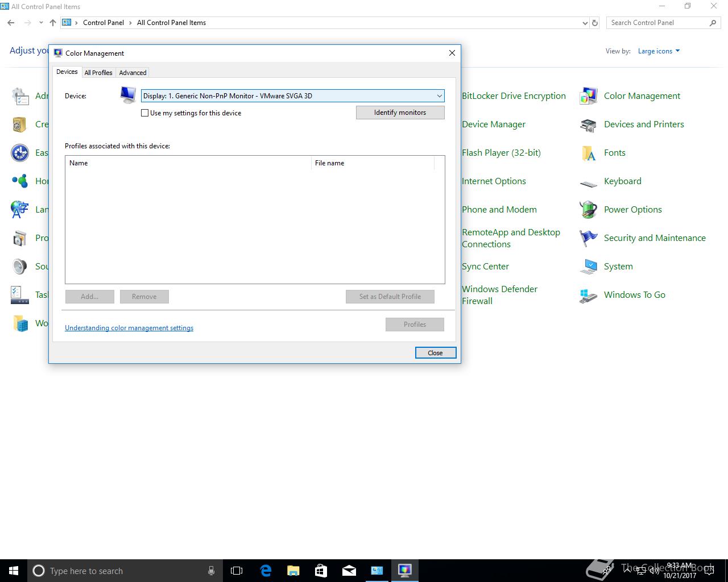The image size is (728, 582).
Task: Click the Identify monitors button
Action: (400, 113)
